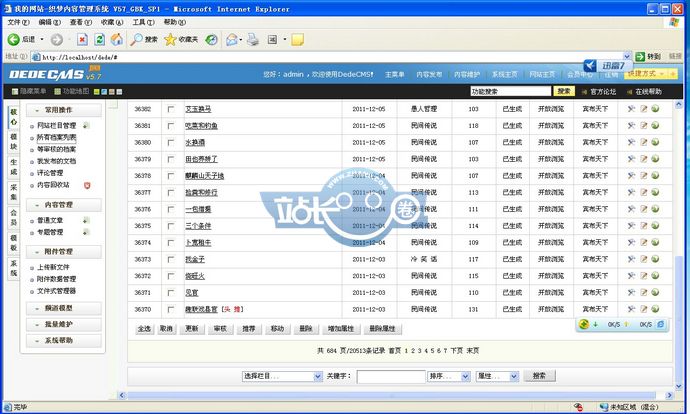Open the address bar dropdown arrow
The image size is (690, 414).
tap(627, 56)
